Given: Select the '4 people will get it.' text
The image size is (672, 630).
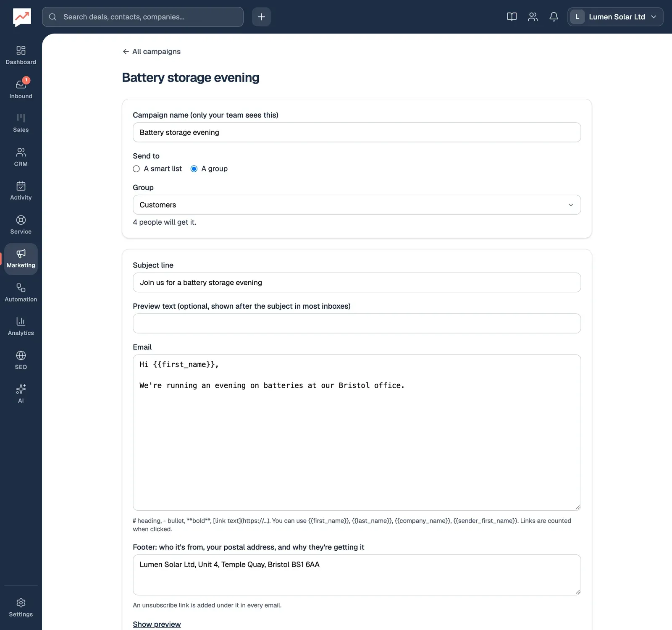Looking at the screenshot, I should point(165,222).
